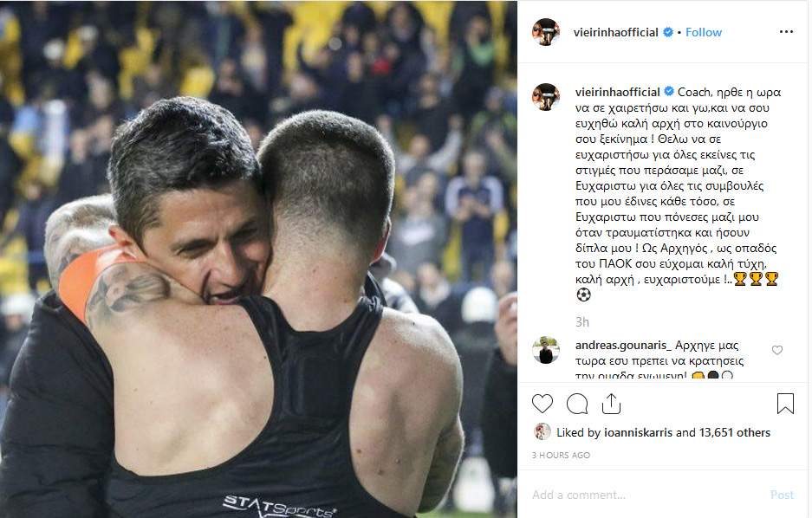Open the three-dots more options menu
Image resolution: width=812 pixels, height=518 pixels.
point(786,32)
